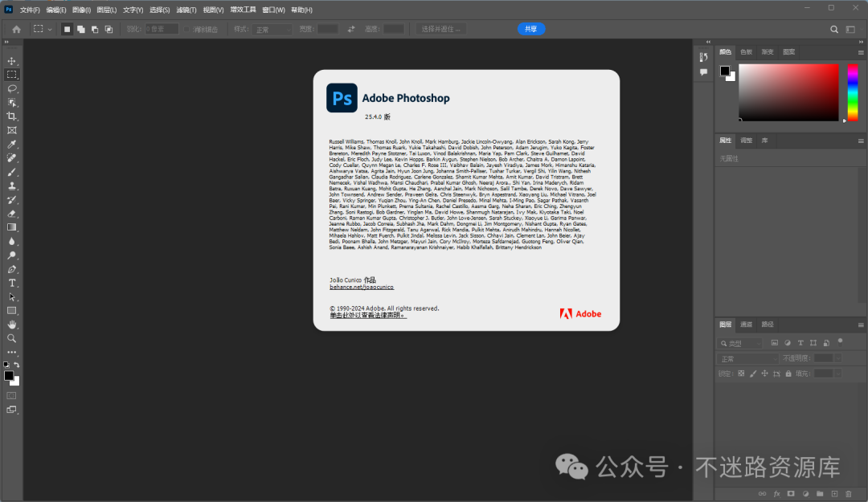
Task: Toggle adjustment layer filter icon
Action: point(787,343)
